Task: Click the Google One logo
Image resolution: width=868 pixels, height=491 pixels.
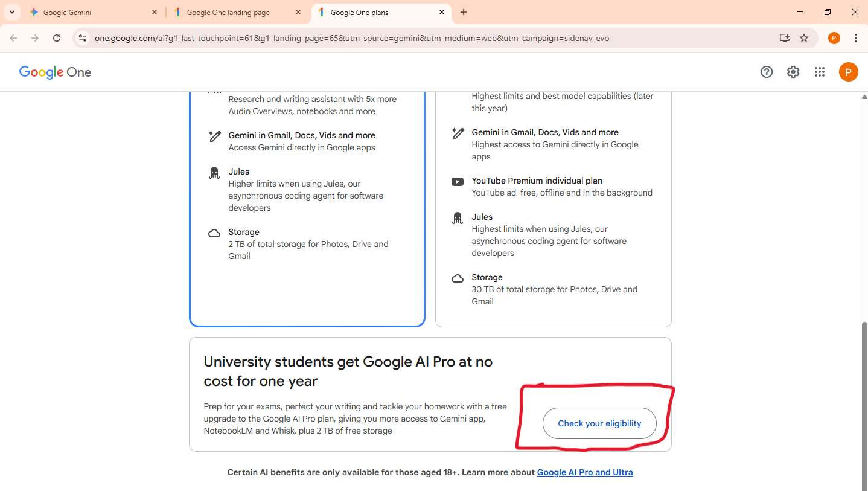Action: point(55,72)
